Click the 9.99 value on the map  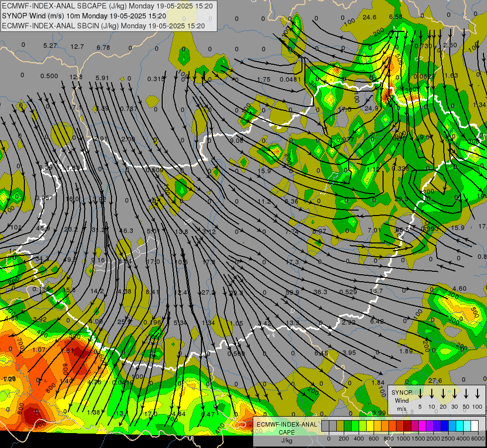[x=379, y=413]
